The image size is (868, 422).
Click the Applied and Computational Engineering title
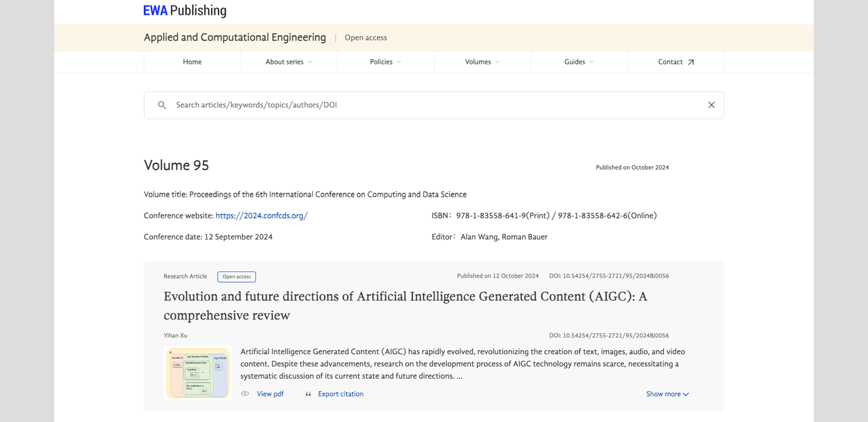[235, 38]
